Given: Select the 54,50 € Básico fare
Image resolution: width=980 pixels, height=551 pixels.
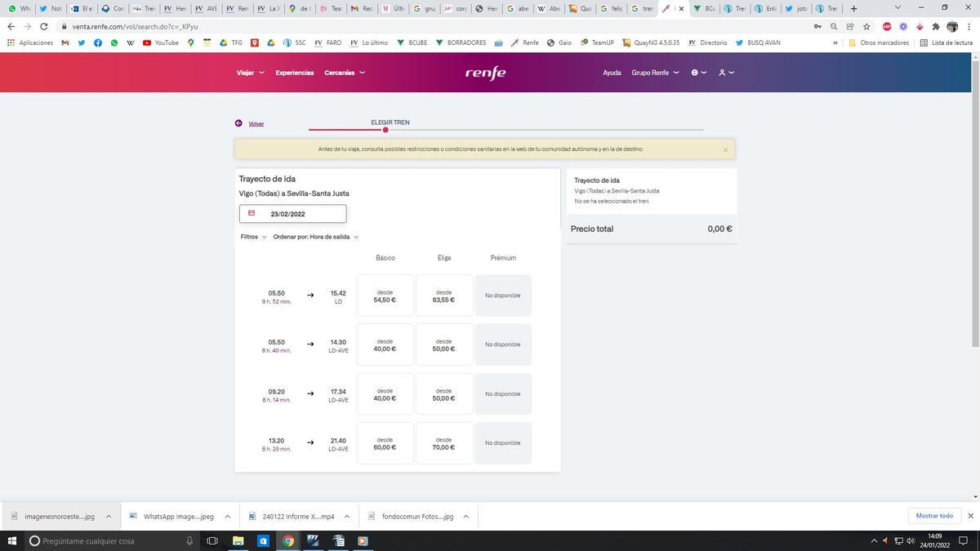Looking at the screenshot, I should coord(384,295).
